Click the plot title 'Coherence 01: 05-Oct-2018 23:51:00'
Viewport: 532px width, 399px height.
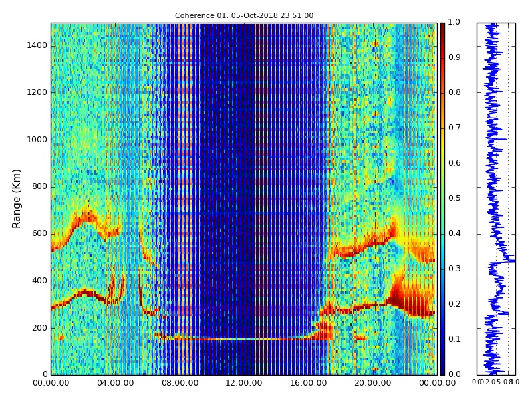pos(244,15)
